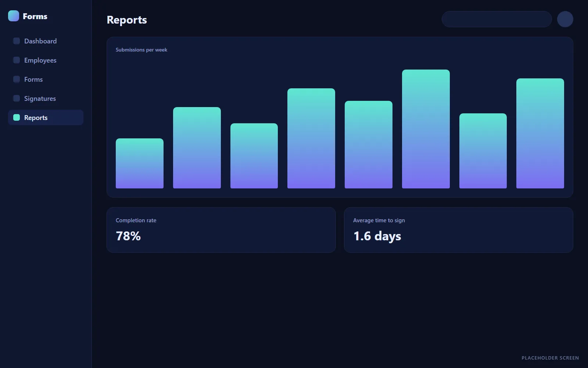Click the icon next to Employees

click(x=17, y=60)
